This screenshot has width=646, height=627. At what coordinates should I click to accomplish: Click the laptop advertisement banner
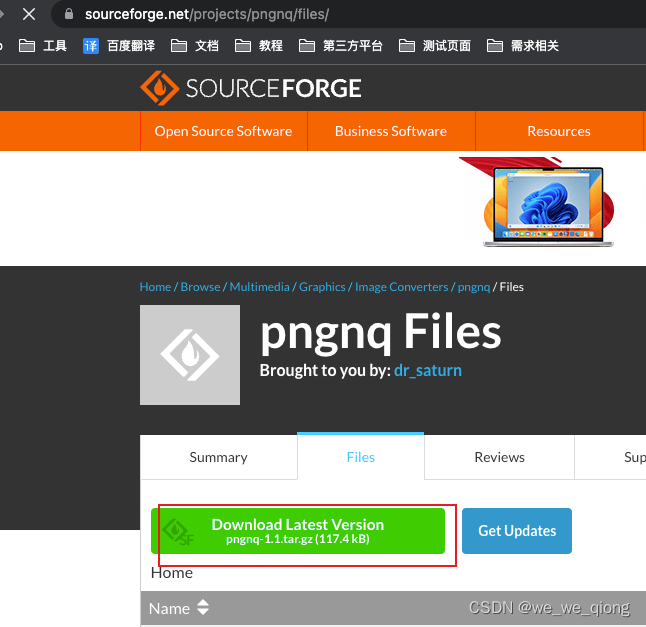pyautogui.click(x=537, y=202)
